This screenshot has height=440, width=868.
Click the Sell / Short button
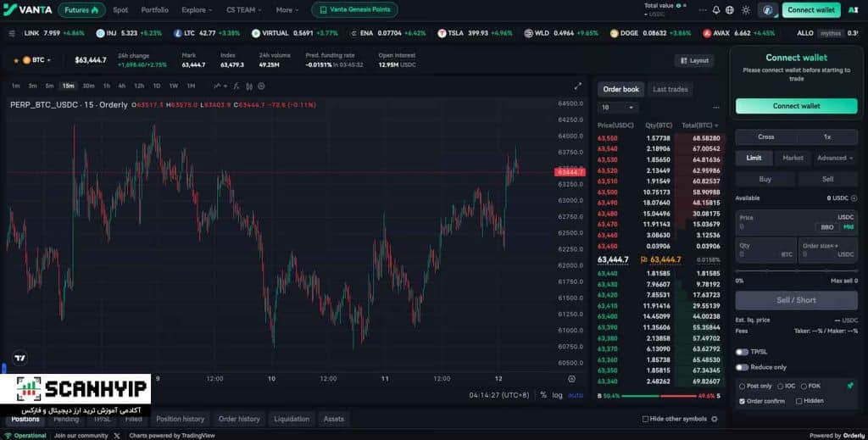coord(796,300)
